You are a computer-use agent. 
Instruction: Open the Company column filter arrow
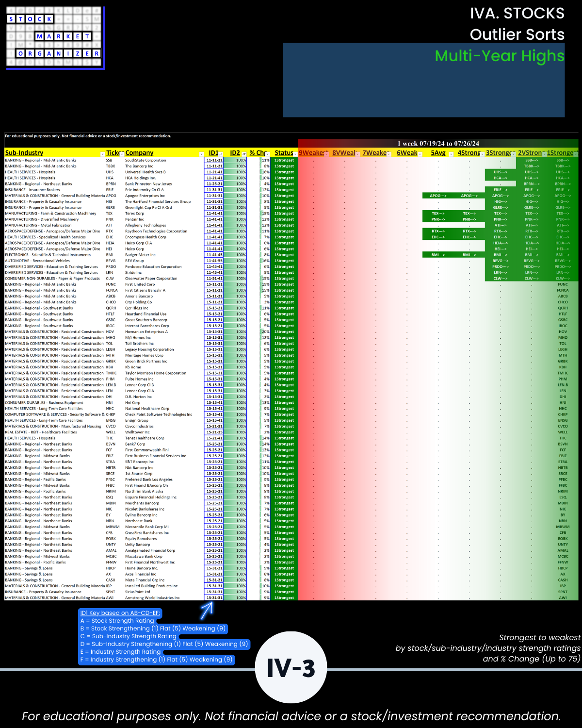pyautogui.click(x=201, y=154)
